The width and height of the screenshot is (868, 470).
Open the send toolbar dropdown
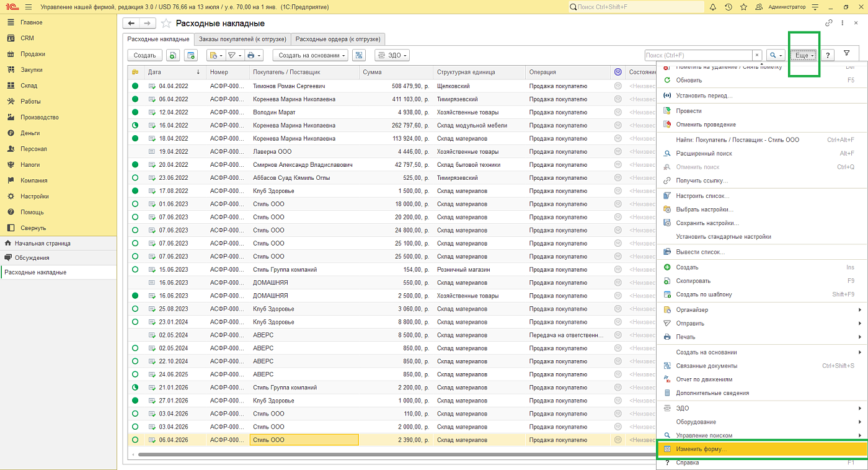234,55
